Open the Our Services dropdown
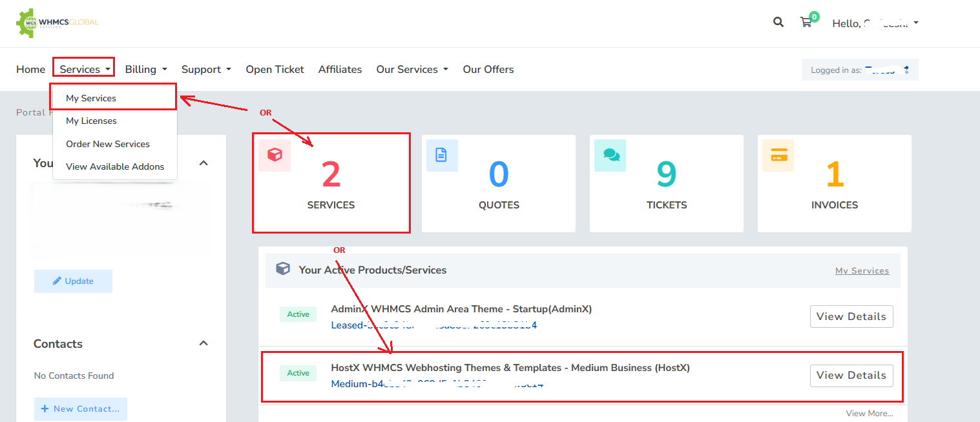980x422 pixels. point(412,69)
